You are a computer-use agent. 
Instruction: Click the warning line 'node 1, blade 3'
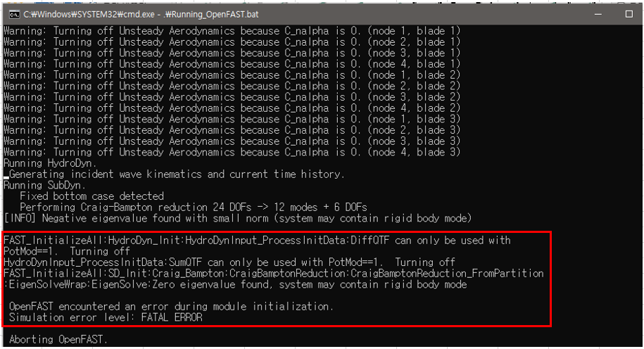[x=232, y=119]
